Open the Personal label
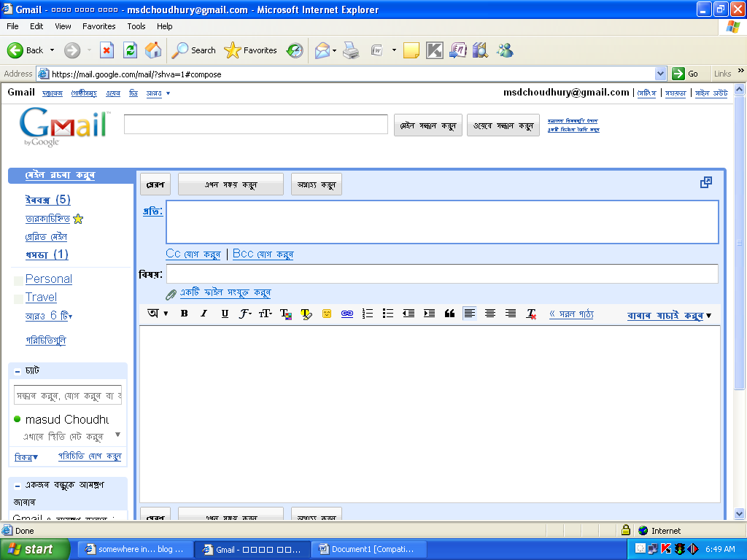Screen dimensions: 747x560 [x=49, y=279]
